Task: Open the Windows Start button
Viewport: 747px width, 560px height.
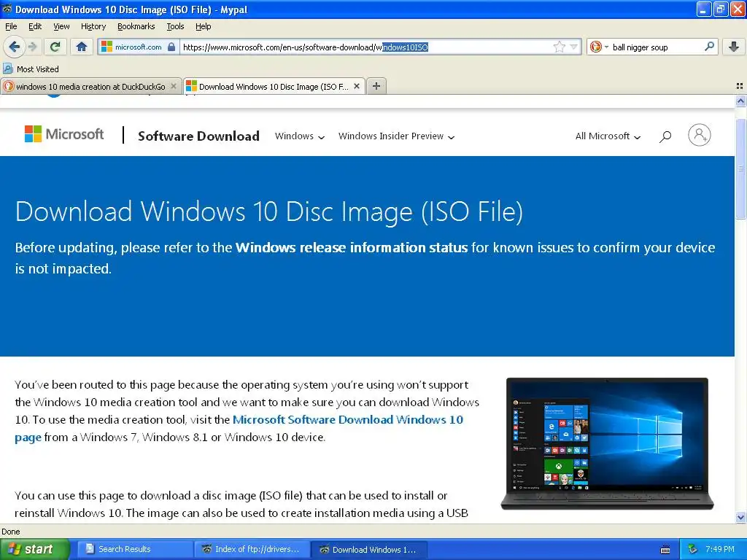Action: click(x=34, y=550)
